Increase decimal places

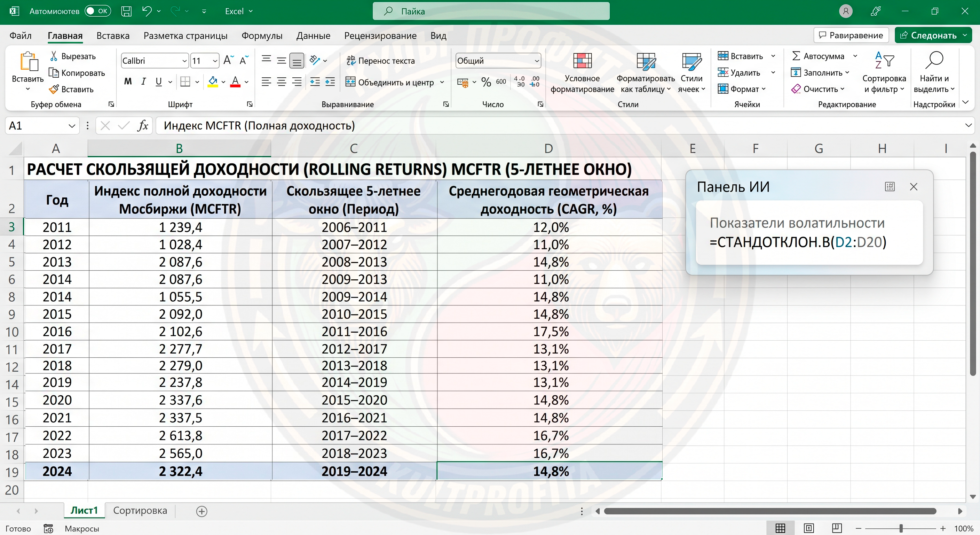click(519, 82)
